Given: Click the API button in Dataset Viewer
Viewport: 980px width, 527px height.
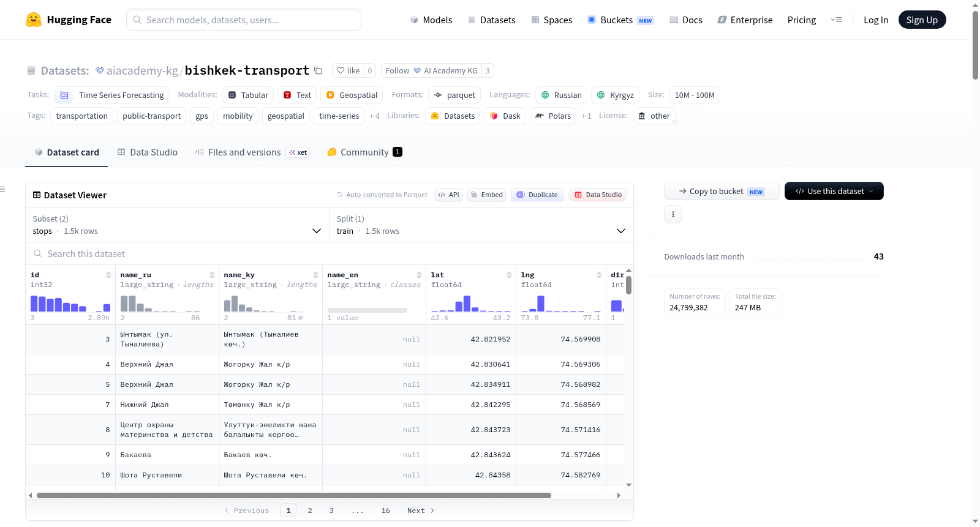Looking at the screenshot, I should [448, 195].
